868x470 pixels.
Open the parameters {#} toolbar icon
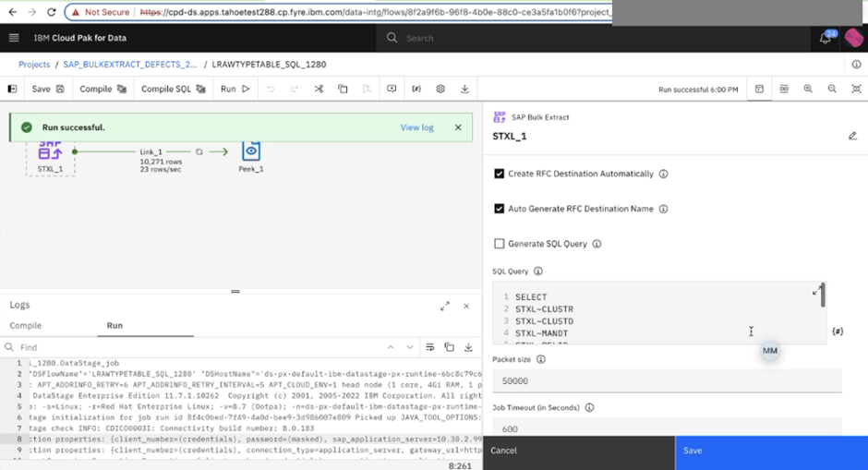tap(416, 89)
